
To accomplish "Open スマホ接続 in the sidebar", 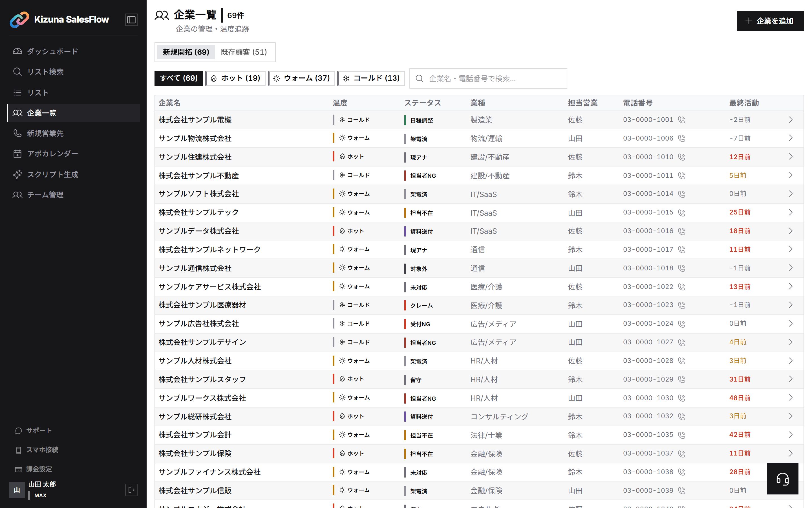I will (x=37, y=450).
